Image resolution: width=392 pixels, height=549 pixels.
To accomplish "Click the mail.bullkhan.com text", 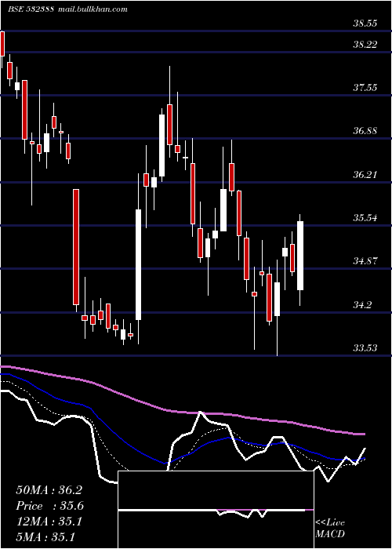I will click(x=92, y=9).
